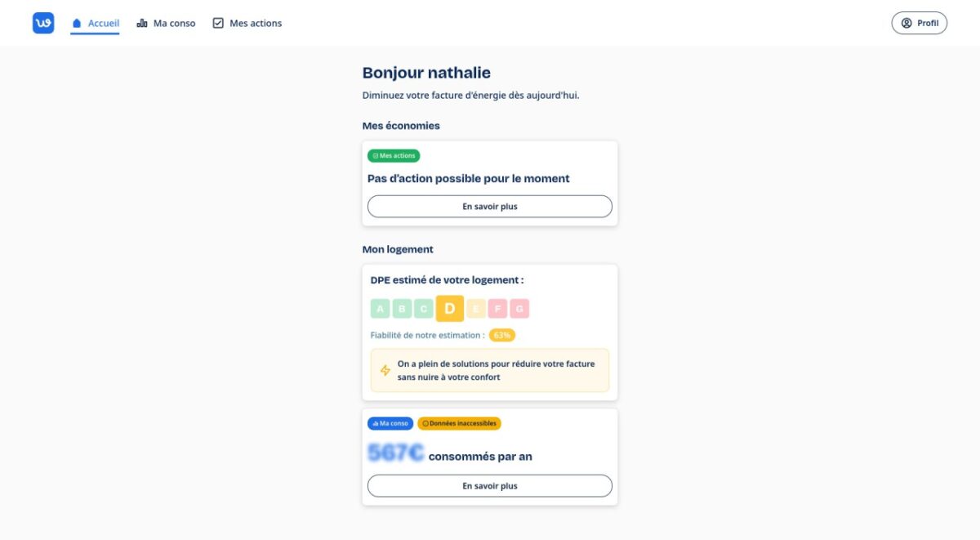Go to the Mes actions tab

[x=247, y=24]
